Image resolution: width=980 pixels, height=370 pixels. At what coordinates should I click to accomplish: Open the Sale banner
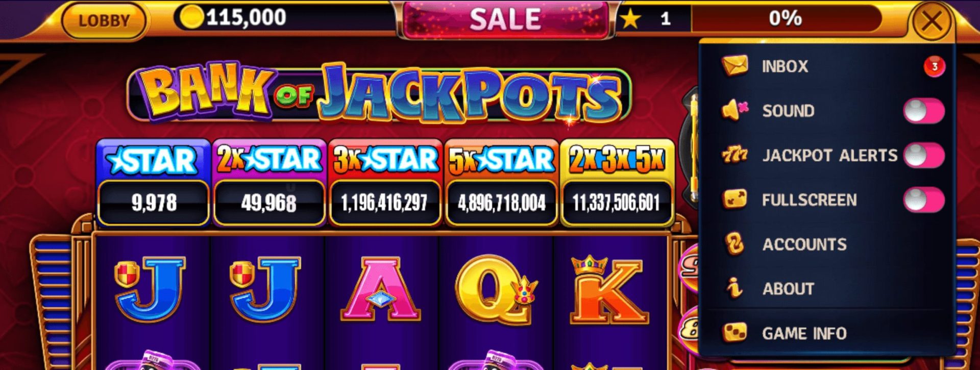point(505,19)
